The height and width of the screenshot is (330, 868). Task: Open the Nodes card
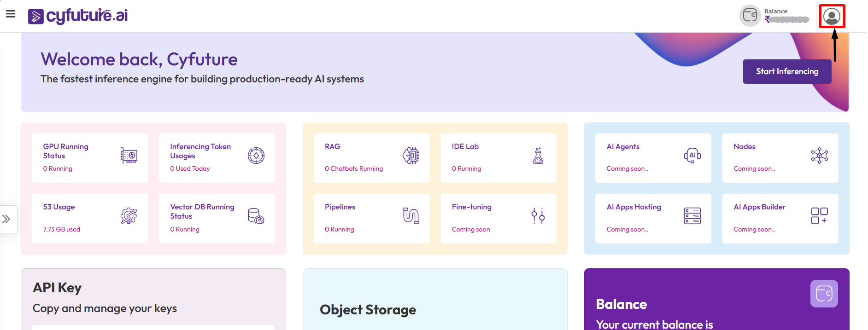(780, 158)
